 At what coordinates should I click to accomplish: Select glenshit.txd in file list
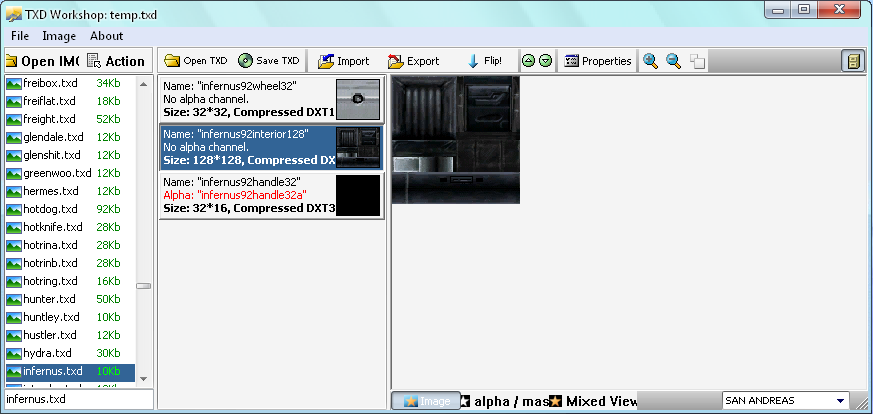click(70, 155)
